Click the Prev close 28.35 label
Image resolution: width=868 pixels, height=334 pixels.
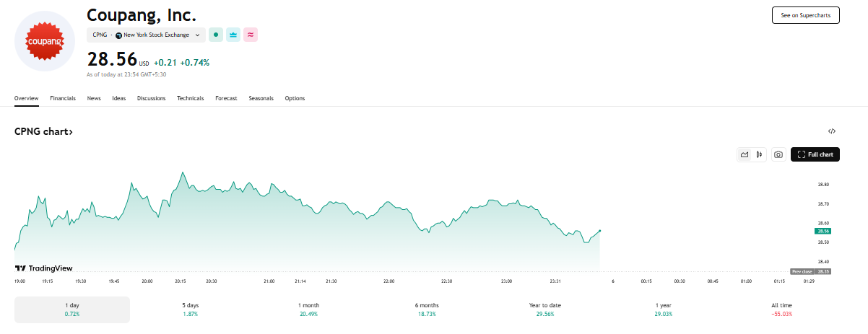coord(811,271)
